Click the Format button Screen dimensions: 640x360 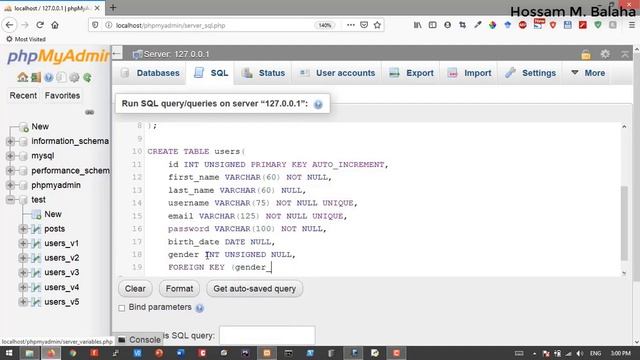pyautogui.click(x=179, y=289)
